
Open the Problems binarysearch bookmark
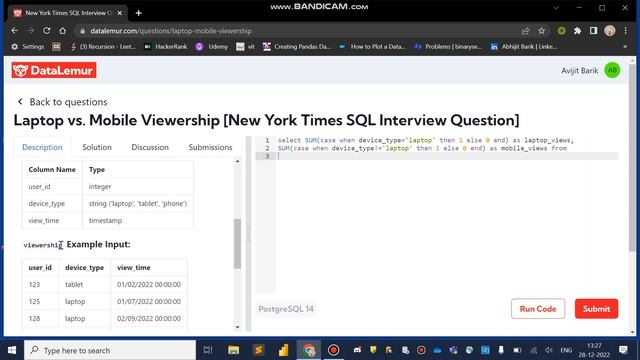[448, 47]
